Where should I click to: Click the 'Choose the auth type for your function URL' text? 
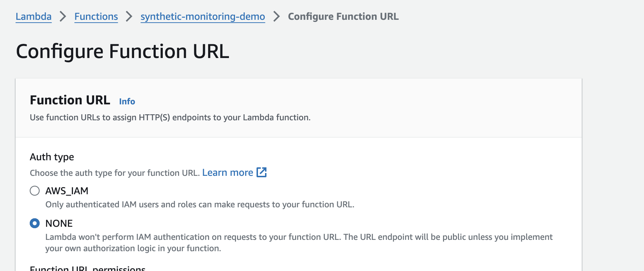point(115,173)
